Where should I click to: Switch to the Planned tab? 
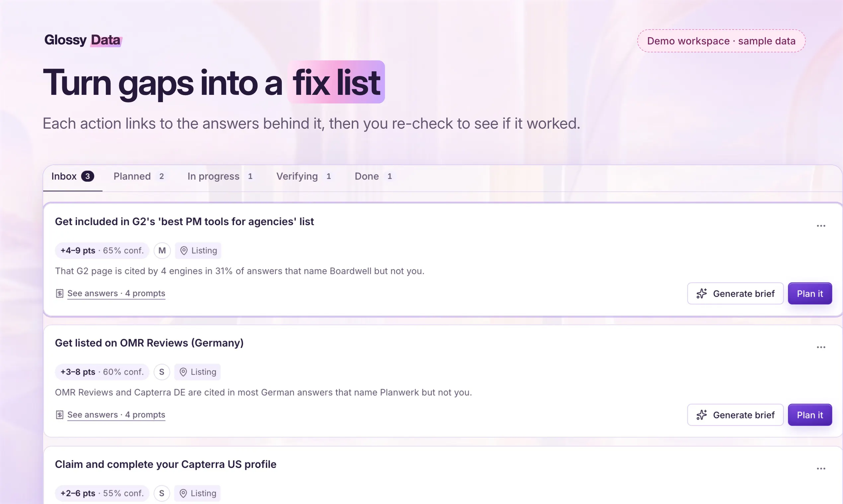[140, 176]
